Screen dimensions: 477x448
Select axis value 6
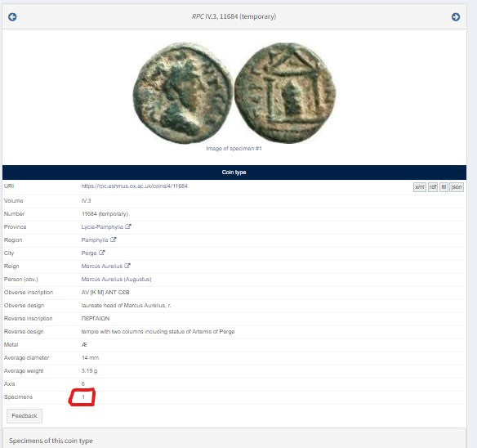(83, 384)
